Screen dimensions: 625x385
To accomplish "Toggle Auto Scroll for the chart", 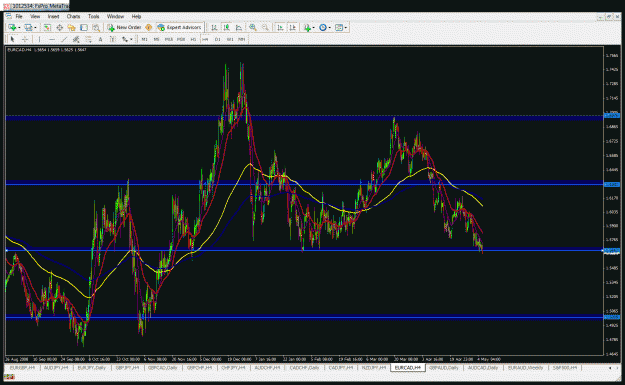I will [280, 28].
